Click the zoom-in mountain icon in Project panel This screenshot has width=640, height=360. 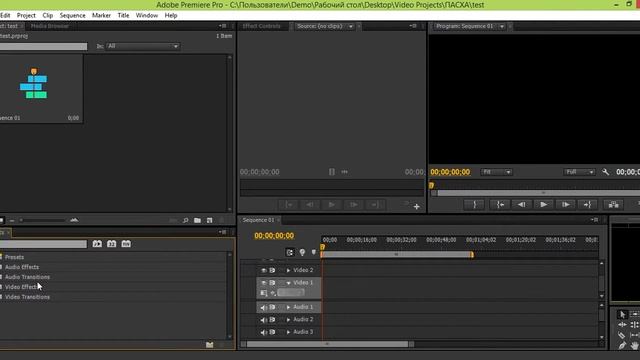click(74, 220)
